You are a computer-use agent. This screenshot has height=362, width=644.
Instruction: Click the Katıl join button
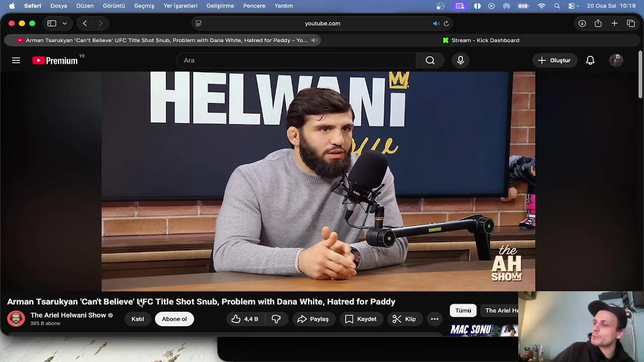138,319
